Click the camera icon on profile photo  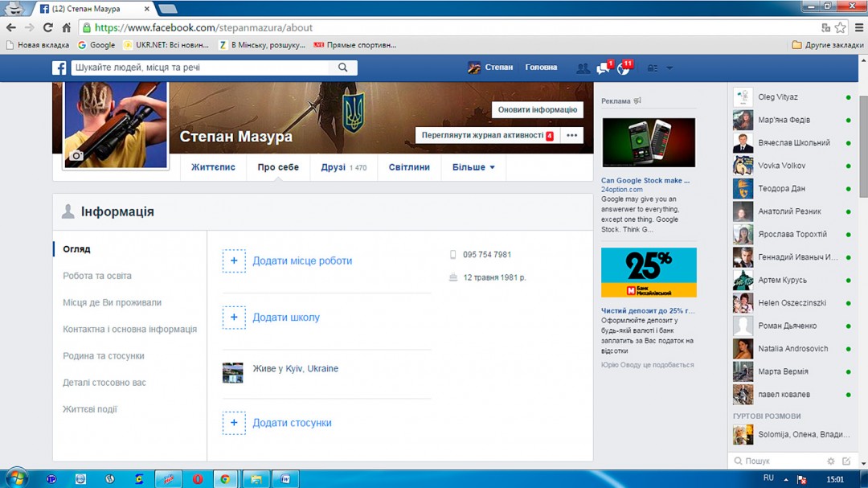(x=77, y=156)
